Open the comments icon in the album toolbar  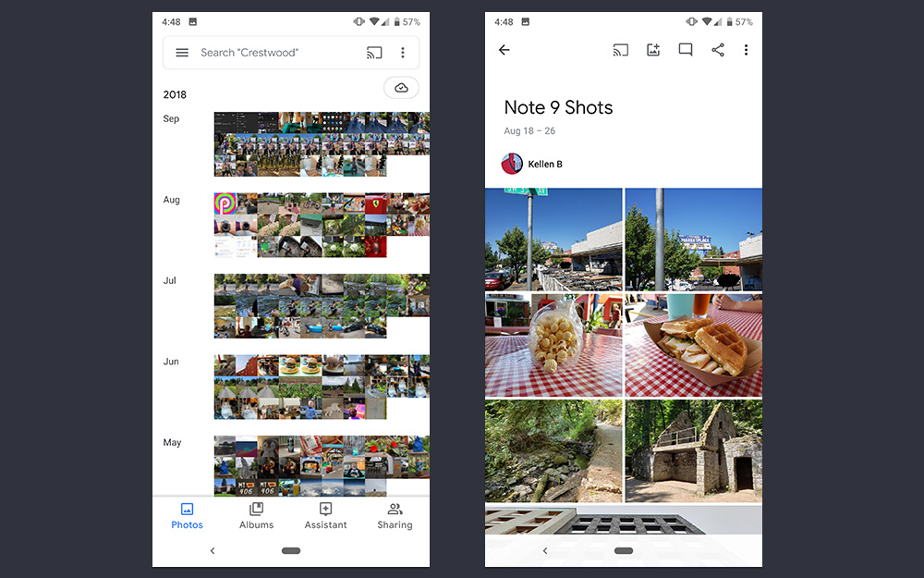(x=686, y=50)
